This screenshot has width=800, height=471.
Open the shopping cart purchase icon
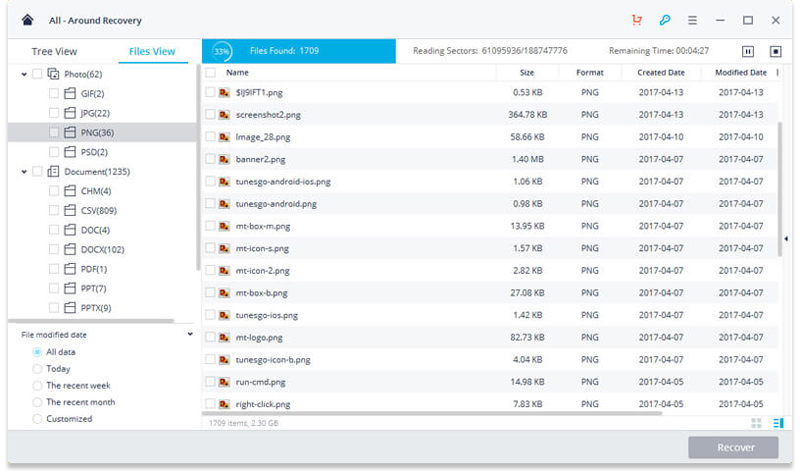pos(637,20)
